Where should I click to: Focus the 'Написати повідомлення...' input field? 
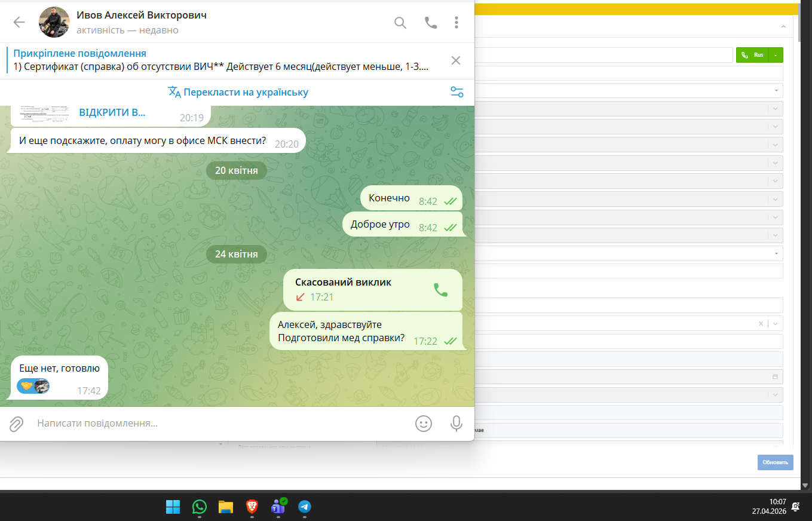(x=221, y=423)
